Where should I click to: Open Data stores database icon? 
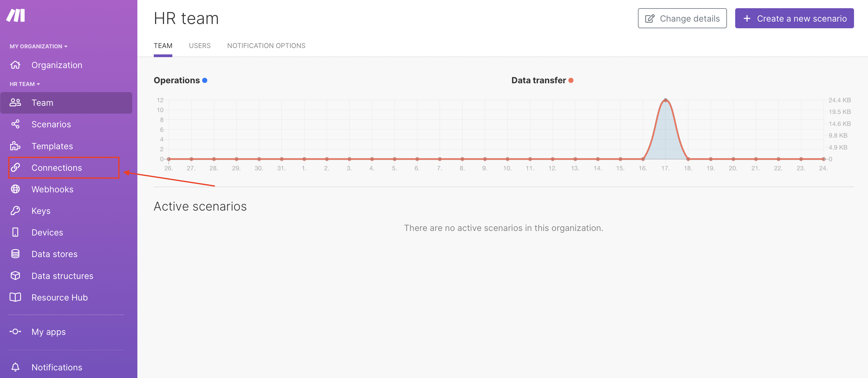[15, 254]
